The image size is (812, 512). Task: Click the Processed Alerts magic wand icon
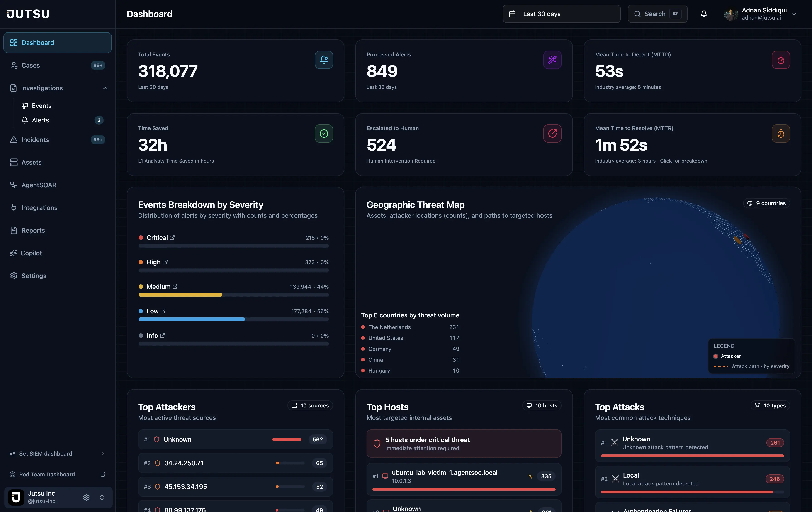(552, 60)
